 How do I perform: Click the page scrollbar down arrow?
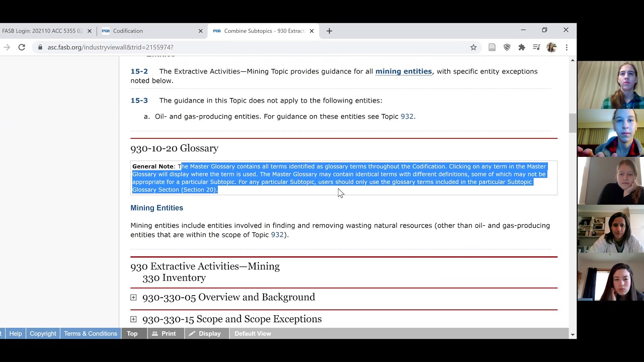[x=573, y=334]
